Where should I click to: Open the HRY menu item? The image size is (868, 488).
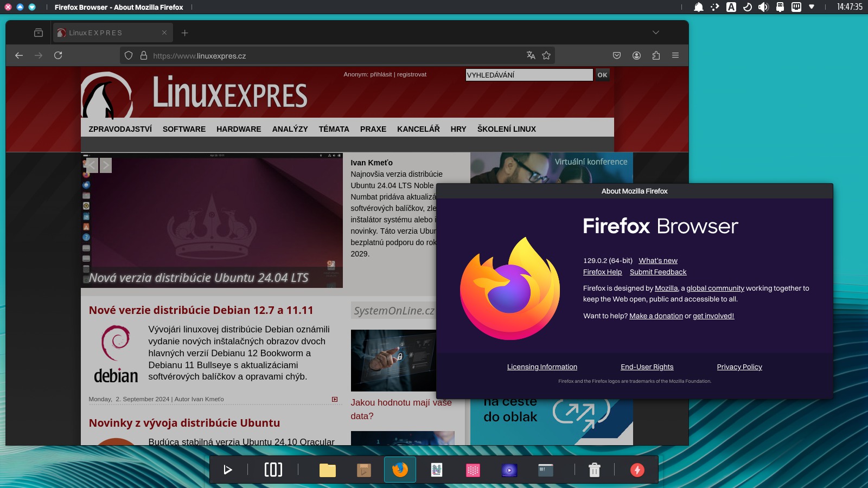[458, 129]
